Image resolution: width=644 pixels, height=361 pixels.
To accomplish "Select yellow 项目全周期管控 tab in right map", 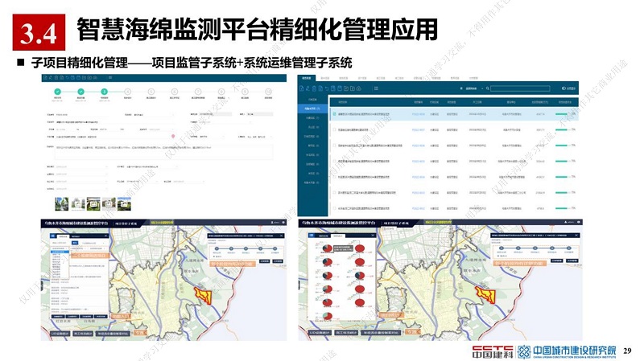I will 438,222.
